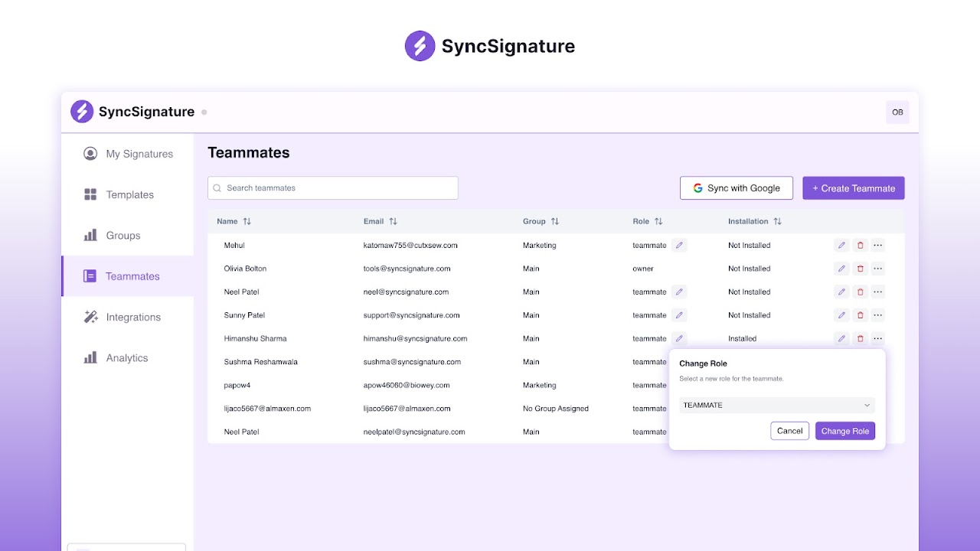
Task: Click the search teammates field
Action: (x=333, y=188)
